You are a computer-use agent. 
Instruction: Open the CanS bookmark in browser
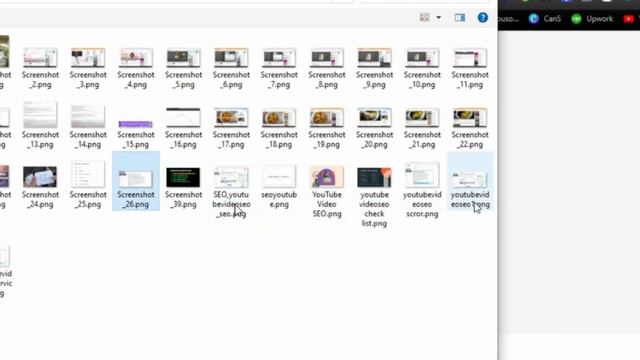544,19
